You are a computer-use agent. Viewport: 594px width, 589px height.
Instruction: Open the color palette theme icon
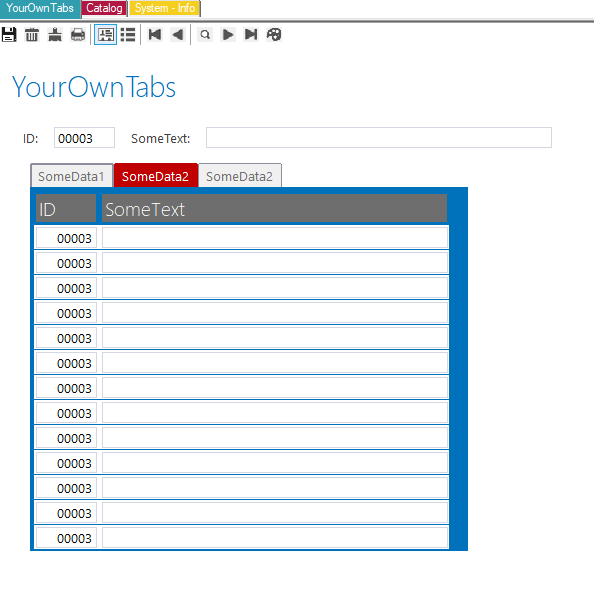point(274,34)
